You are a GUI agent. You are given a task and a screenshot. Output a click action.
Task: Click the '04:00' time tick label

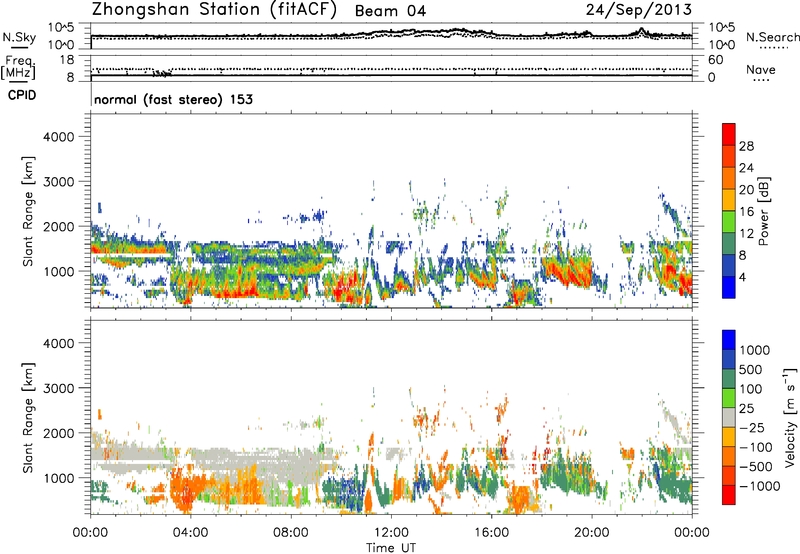click(190, 533)
